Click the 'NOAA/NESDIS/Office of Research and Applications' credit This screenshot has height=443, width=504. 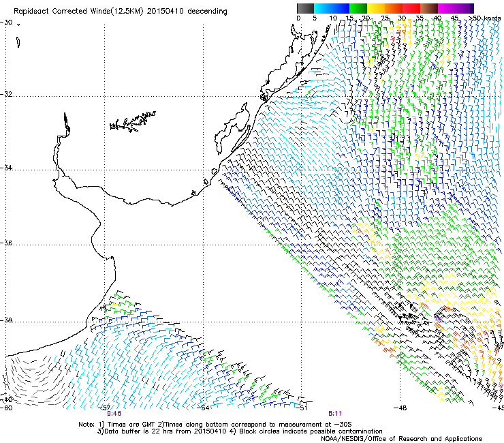401,439
